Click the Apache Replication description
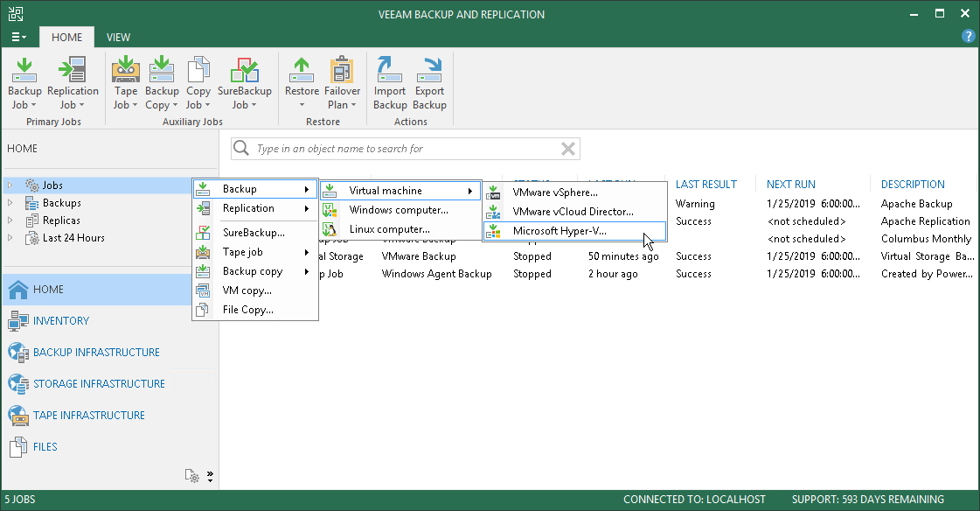 coord(926,221)
